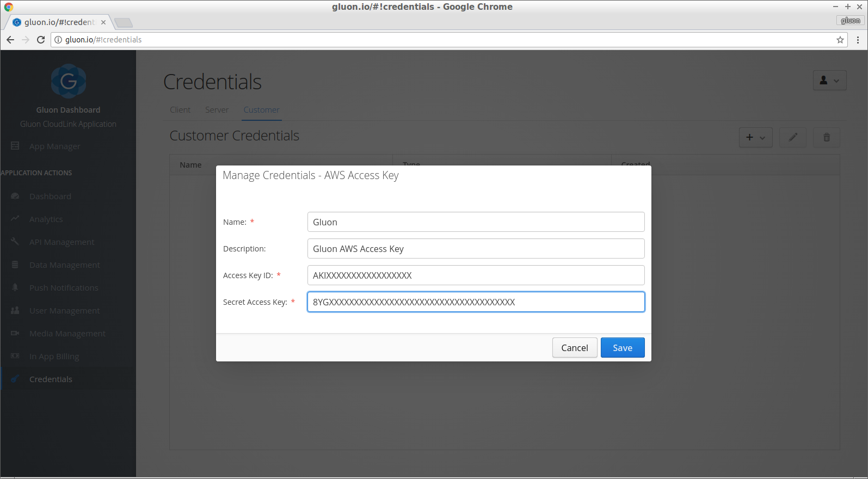Screen dimensions: 868x479
Task: Click the Save button in the dialog
Action: click(623, 348)
